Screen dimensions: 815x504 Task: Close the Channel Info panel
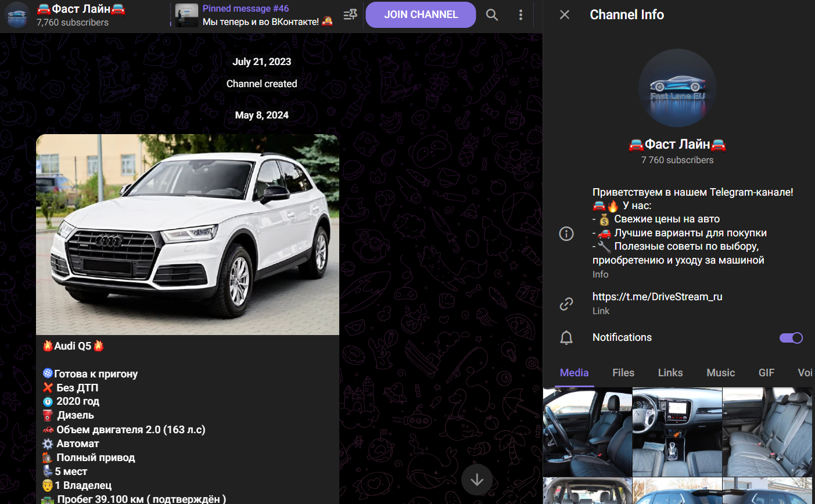(565, 15)
